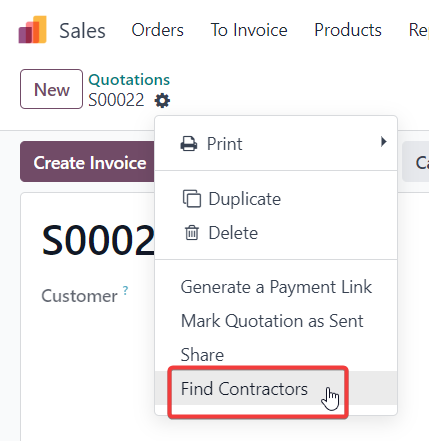
Task: Open the Products top menu
Action: click(348, 30)
